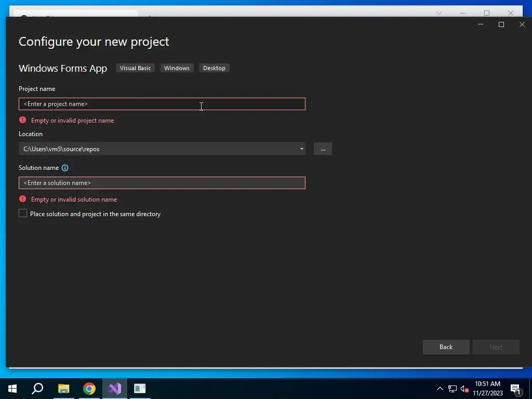The image size is (532, 399).
Task: Go Back to the previous step
Action: click(x=446, y=347)
